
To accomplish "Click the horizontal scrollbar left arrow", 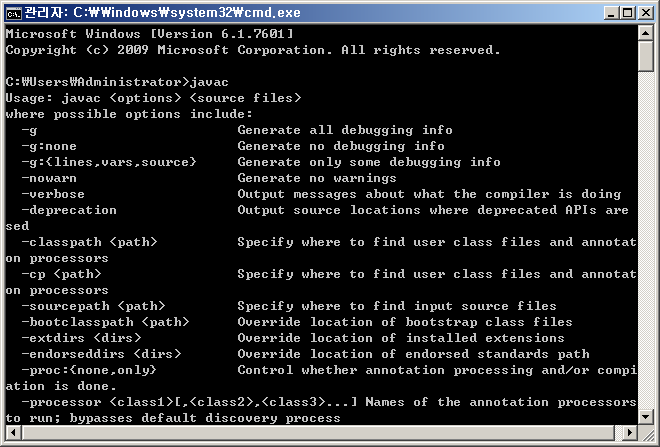I will tap(13, 432).
